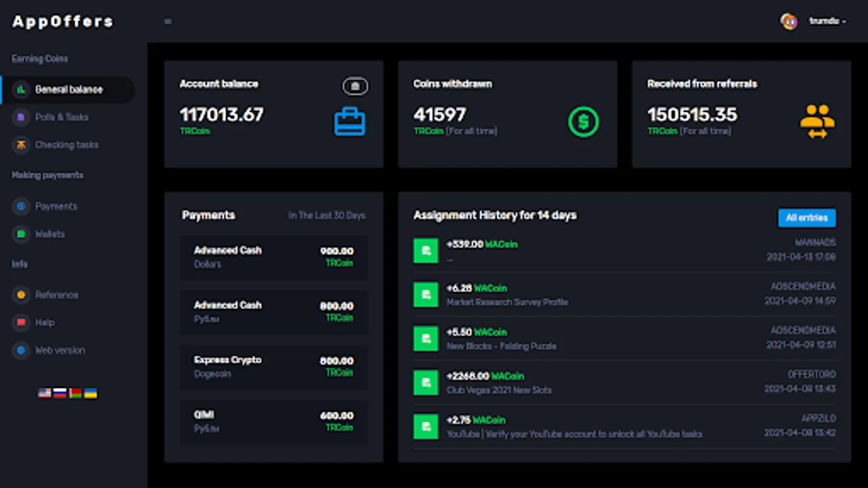
Task: Click the 600.00 amount for QIWI
Action: coord(336,415)
